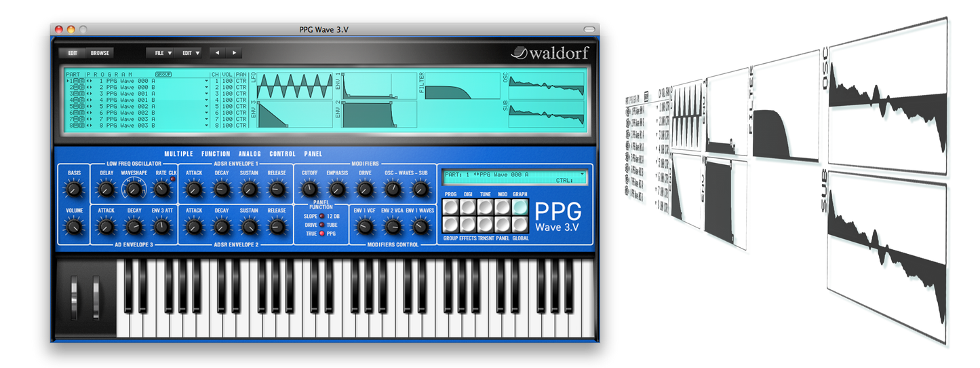Viewport: 980px width, 368px height.
Task: Switch to the BROWSE tab
Action: tap(100, 52)
